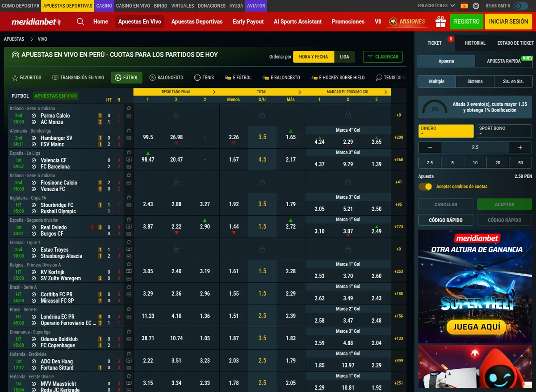Select Sistema bet type
Viewport: 536px width, 392px height.
tap(475, 82)
